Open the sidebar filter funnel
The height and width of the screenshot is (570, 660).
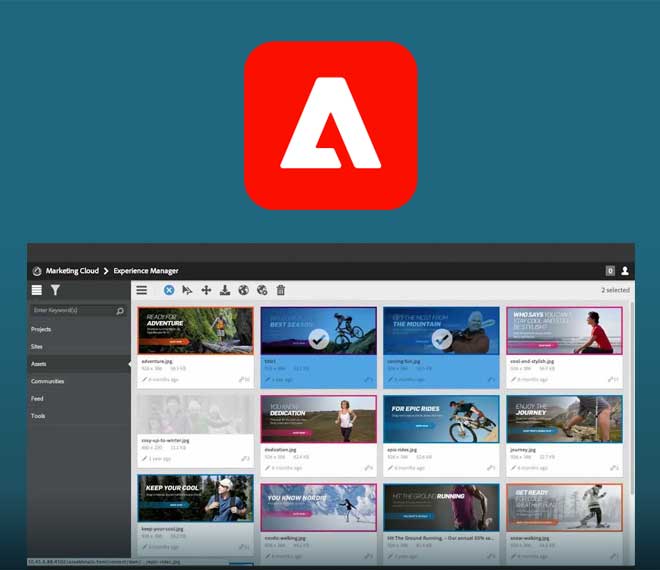click(x=55, y=290)
